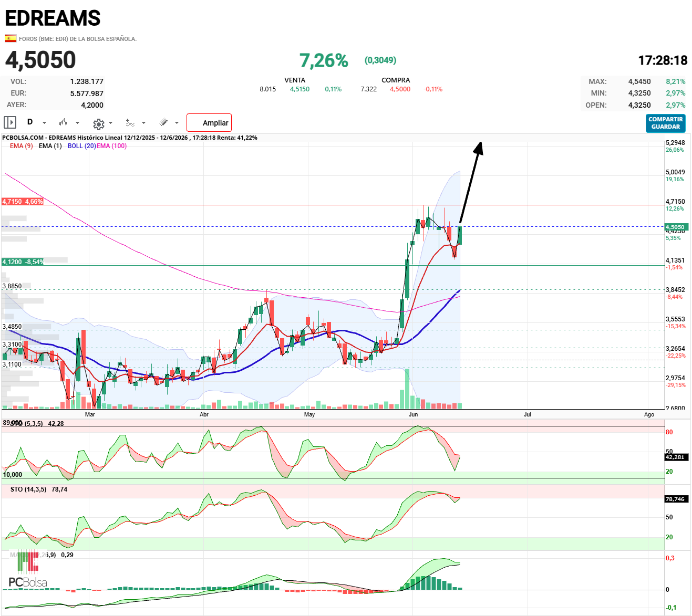Click the MIN value 4,3250
The height and width of the screenshot is (616, 692).
coord(639,93)
